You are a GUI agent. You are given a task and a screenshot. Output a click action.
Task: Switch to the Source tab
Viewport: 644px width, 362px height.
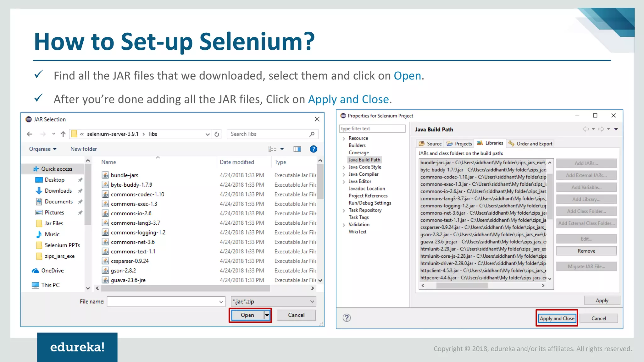point(430,144)
